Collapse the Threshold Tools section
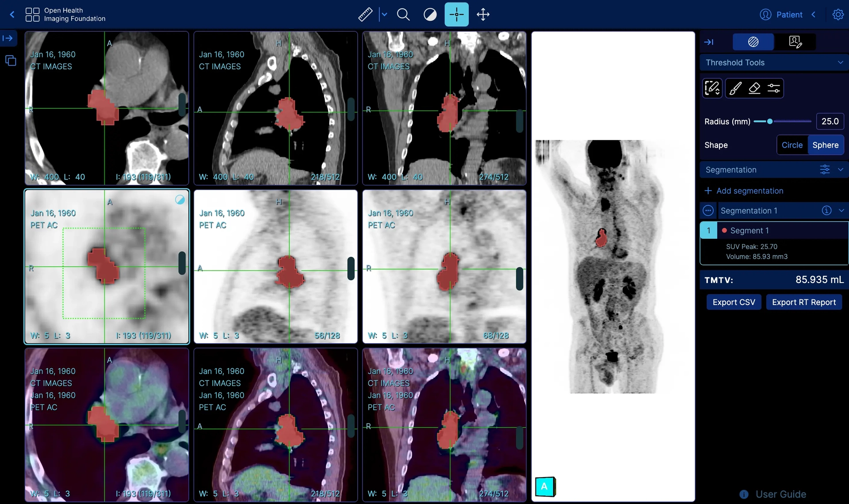The height and width of the screenshot is (504, 849). coord(841,62)
